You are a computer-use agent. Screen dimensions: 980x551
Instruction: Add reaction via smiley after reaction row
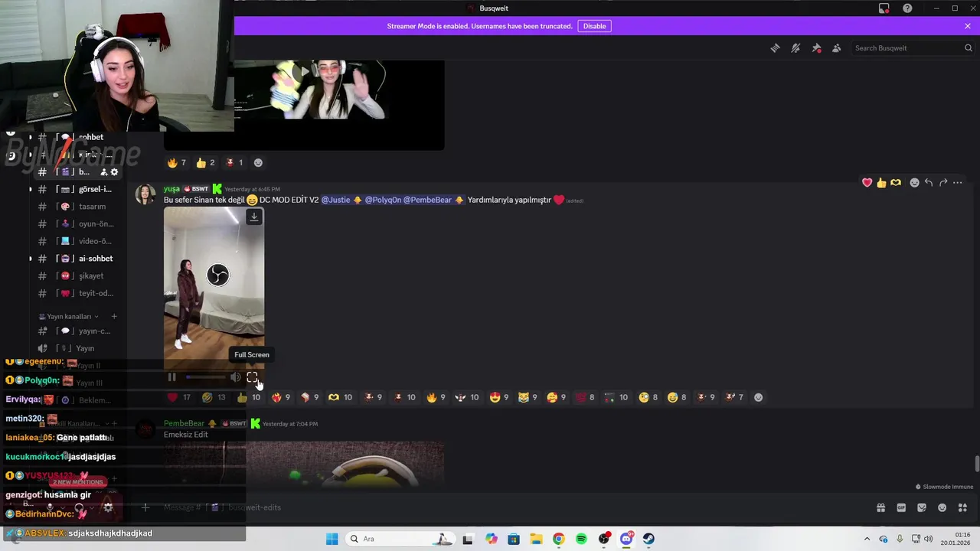[758, 397]
